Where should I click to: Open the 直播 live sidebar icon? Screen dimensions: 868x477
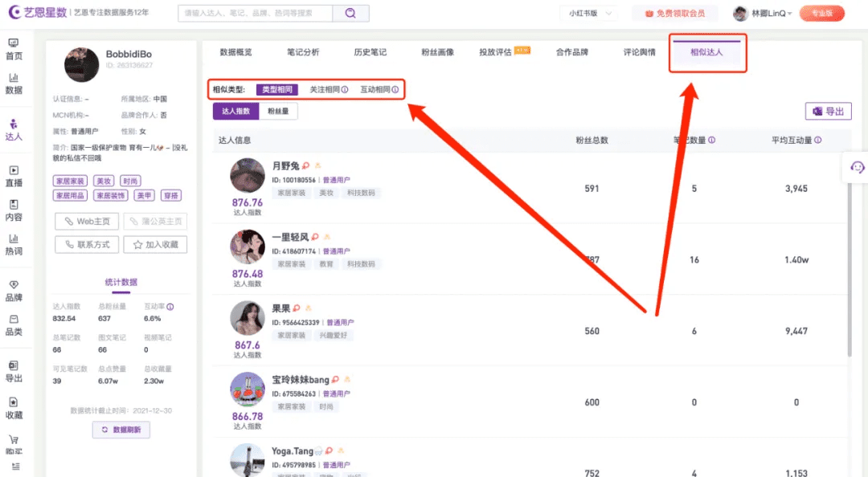click(14, 177)
